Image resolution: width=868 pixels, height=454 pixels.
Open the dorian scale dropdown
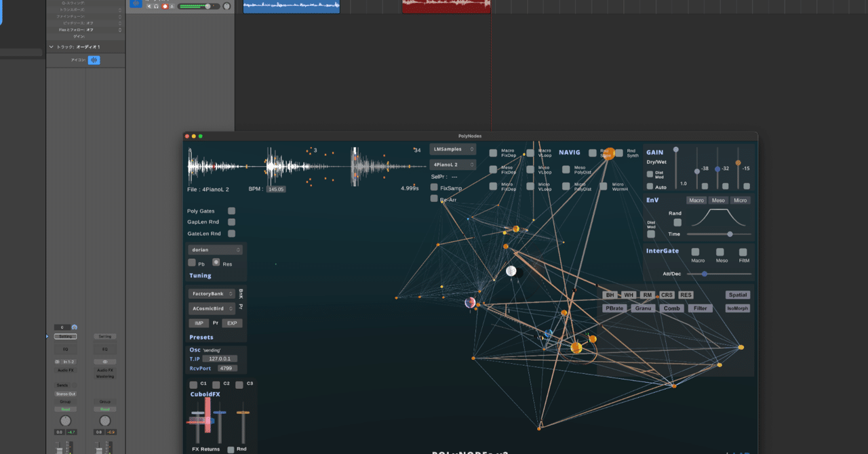pyautogui.click(x=215, y=249)
